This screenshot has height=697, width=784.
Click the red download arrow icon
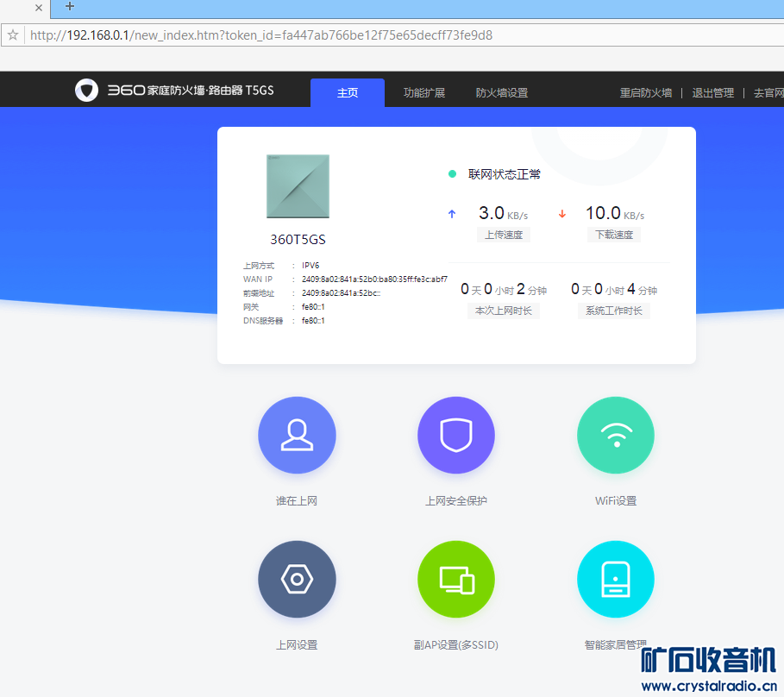click(x=562, y=214)
